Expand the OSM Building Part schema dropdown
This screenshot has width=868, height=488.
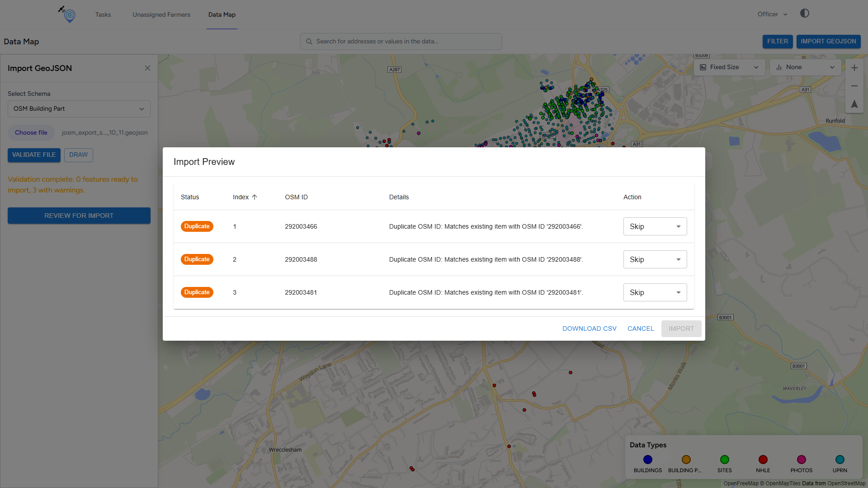[79, 109]
